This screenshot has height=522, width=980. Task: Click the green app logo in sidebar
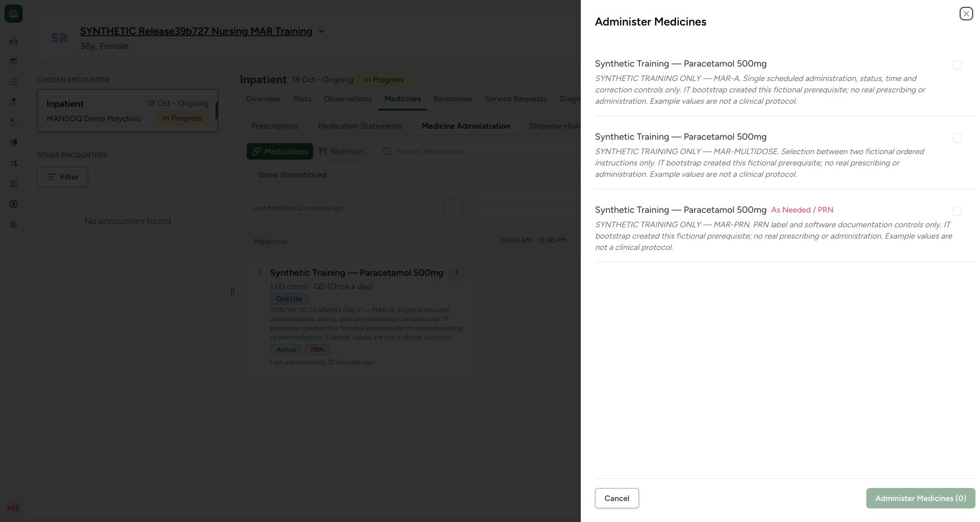tap(14, 14)
